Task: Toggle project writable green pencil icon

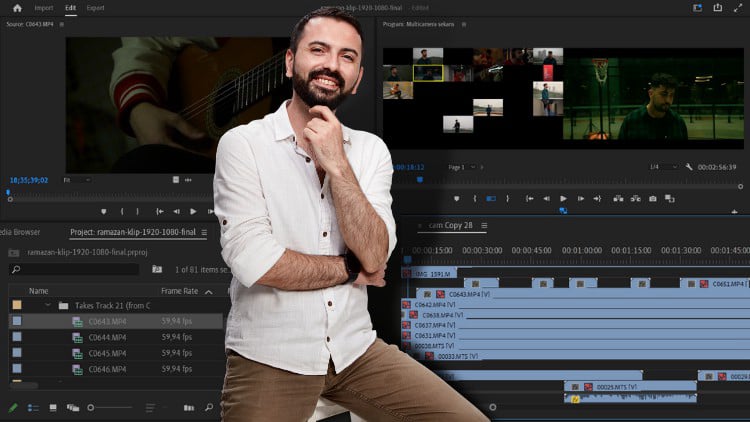Action: 13,408
